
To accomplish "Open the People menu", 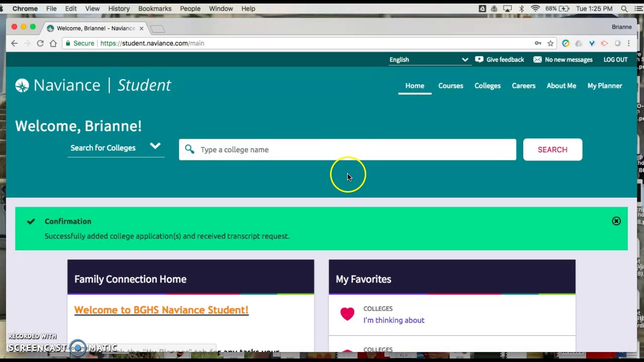I will point(190,9).
